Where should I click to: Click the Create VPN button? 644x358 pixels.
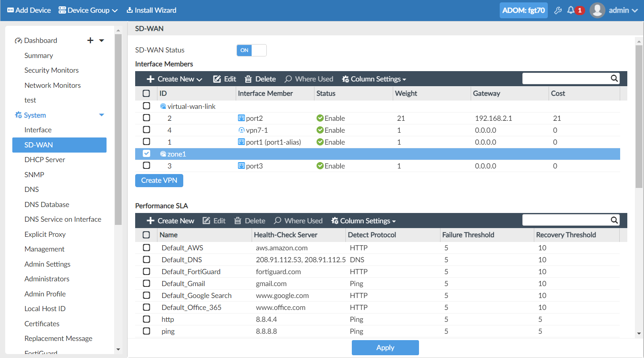click(159, 180)
